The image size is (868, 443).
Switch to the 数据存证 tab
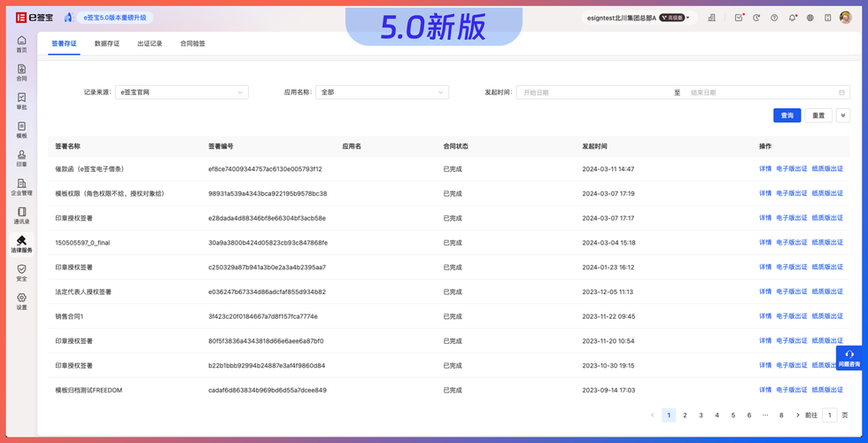(x=107, y=43)
